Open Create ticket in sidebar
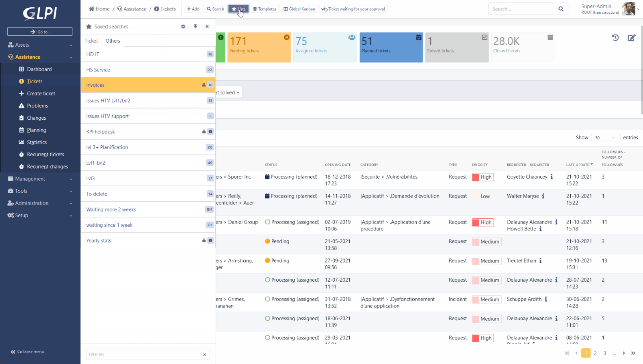The image size is (643, 364). (x=41, y=94)
